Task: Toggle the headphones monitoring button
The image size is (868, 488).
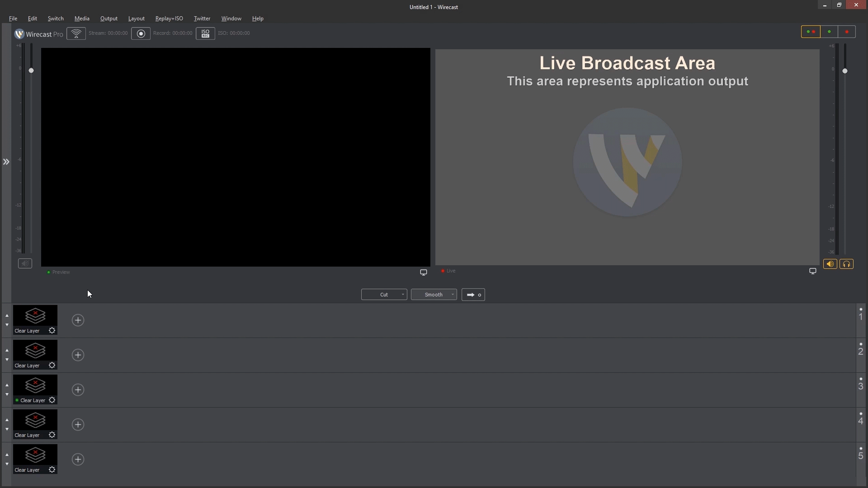Action: point(846,264)
